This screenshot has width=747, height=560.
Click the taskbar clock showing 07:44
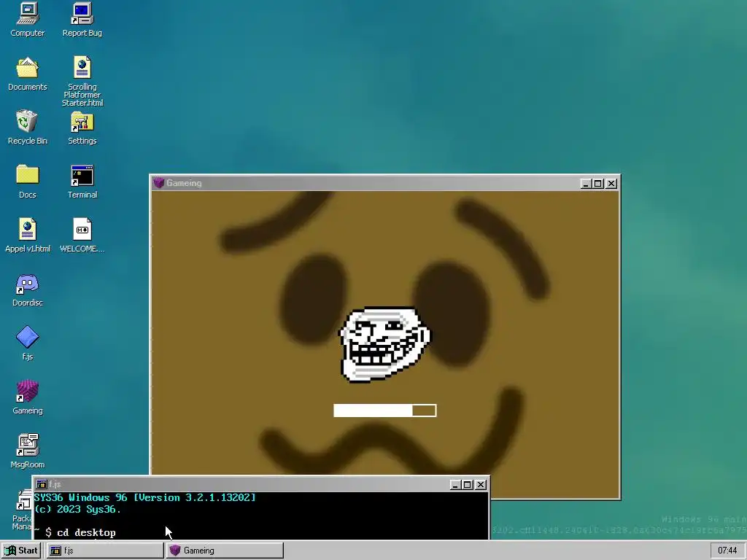click(727, 551)
